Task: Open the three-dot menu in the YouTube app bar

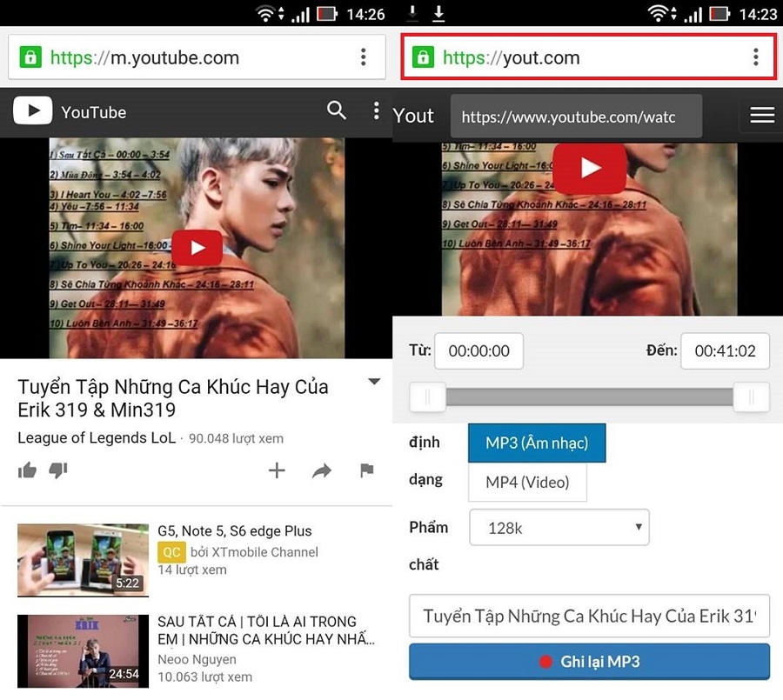Action: pyautogui.click(x=376, y=111)
